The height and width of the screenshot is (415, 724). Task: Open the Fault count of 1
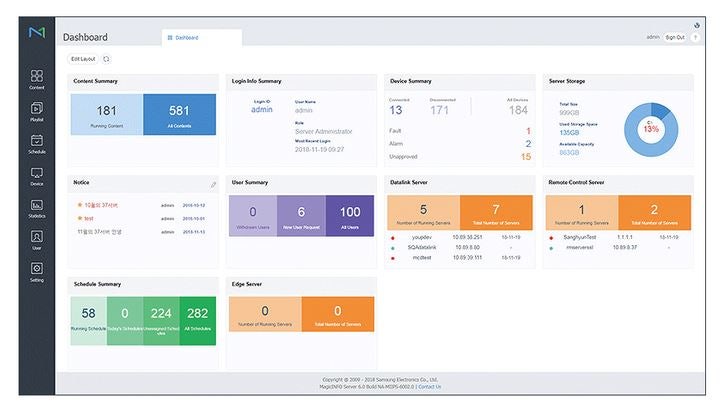pos(528,131)
